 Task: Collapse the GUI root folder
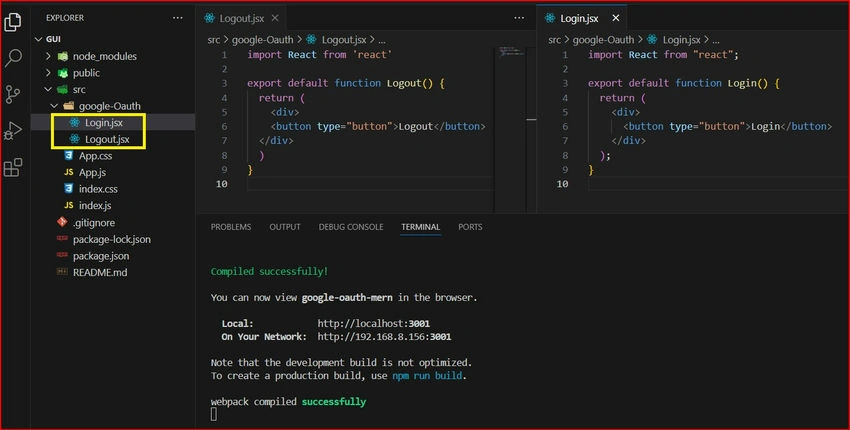[x=38, y=39]
